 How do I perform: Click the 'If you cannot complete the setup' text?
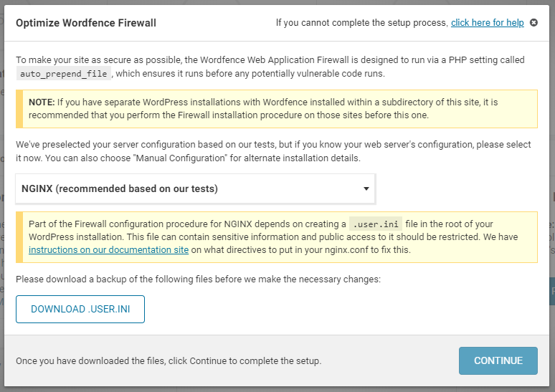tap(362, 23)
